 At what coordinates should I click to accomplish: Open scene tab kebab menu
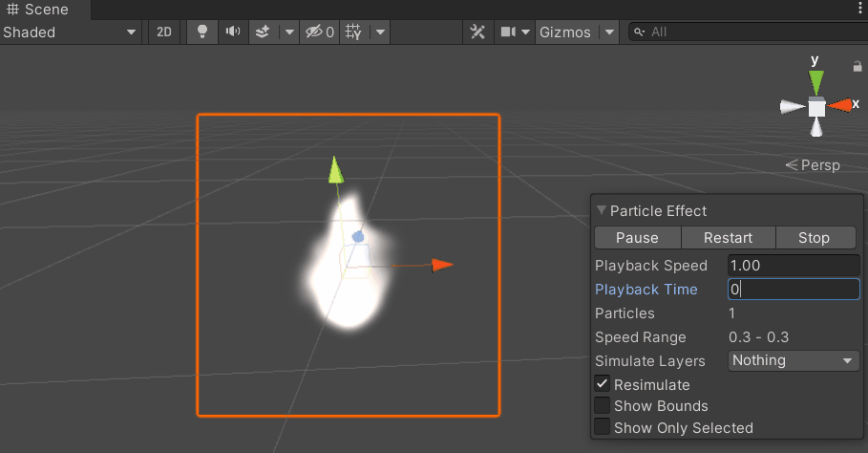(860, 8)
